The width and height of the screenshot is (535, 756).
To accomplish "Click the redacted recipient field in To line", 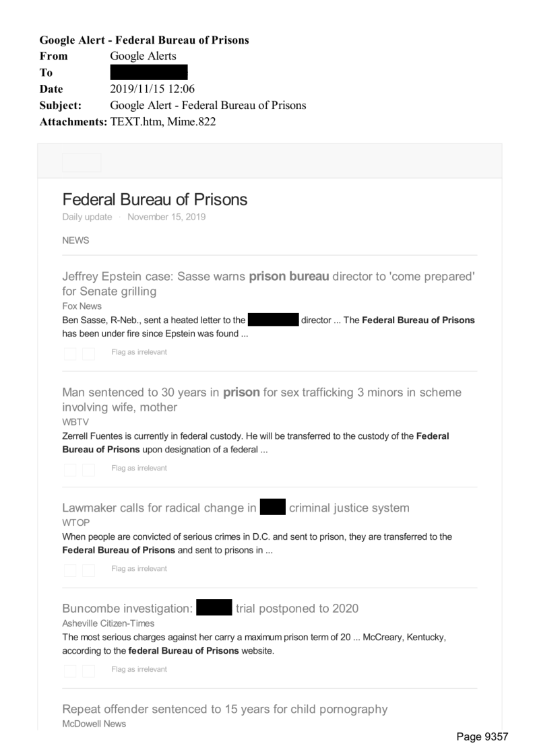I will click(148, 73).
